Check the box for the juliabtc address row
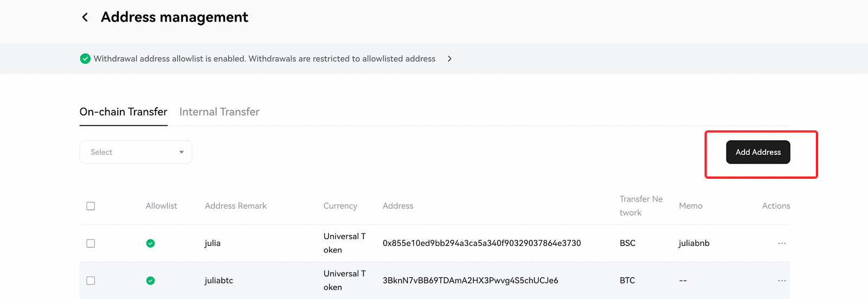868x299 pixels. click(91, 281)
